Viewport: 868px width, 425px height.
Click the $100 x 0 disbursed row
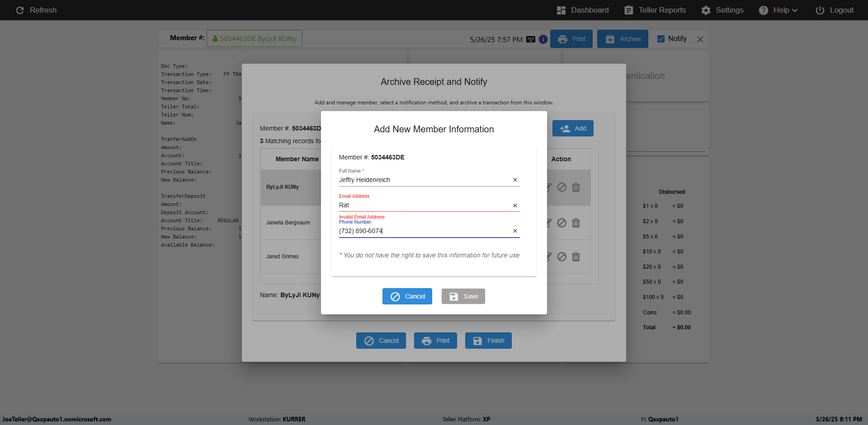pyautogui.click(x=663, y=297)
